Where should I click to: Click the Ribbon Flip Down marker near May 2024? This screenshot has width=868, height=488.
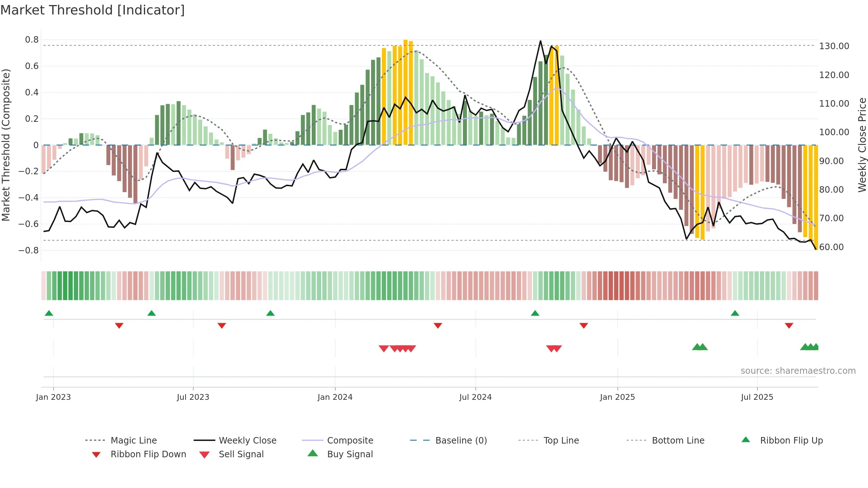438,326
